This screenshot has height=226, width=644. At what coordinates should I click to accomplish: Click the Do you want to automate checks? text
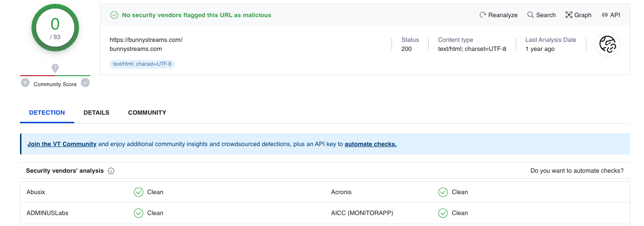click(577, 171)
